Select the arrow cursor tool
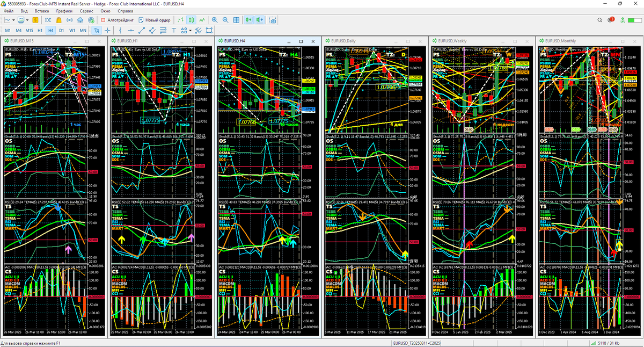Screen dimensions: 644x347 pos(97,31)
